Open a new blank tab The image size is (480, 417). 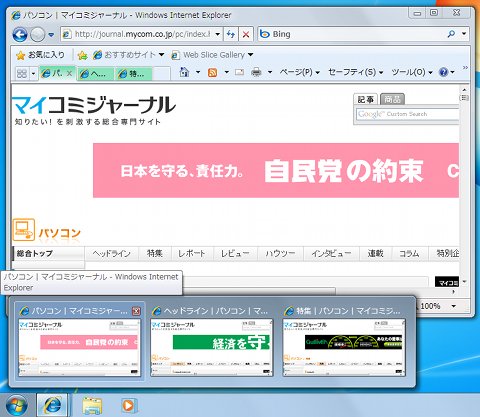(161, 74)
